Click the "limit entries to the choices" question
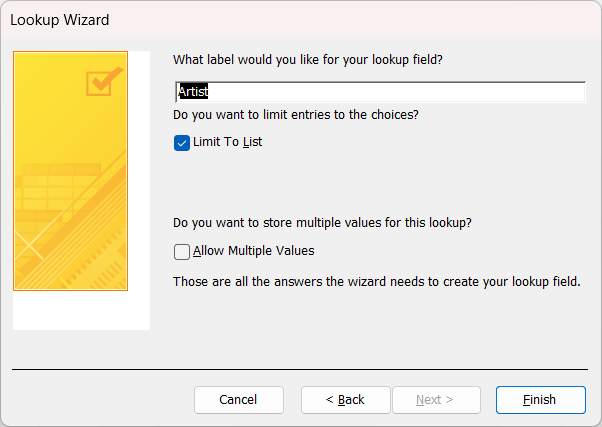 (296, 114)
